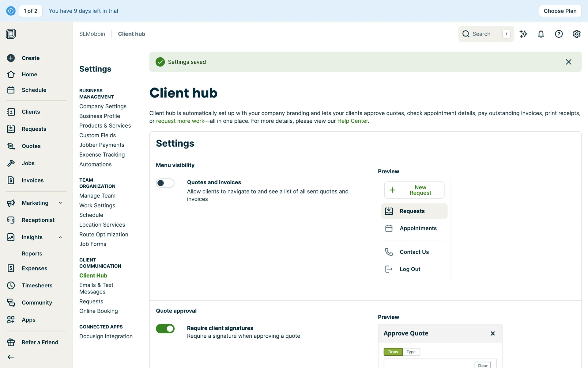Click the settings gear icon
Screen dimensions: 588x368
pos(576,34)
